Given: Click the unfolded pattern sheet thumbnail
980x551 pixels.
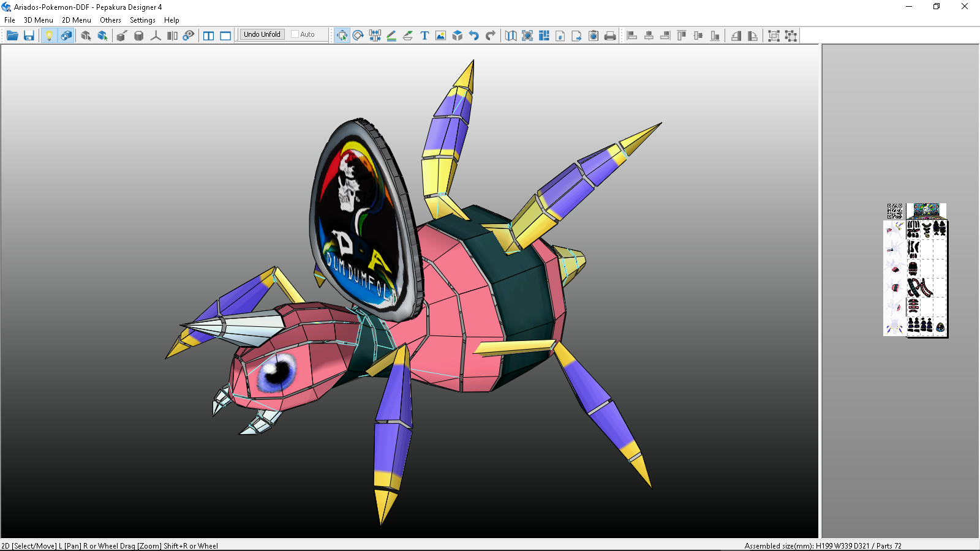Looking at the screenshot, I should click(916, 270).
